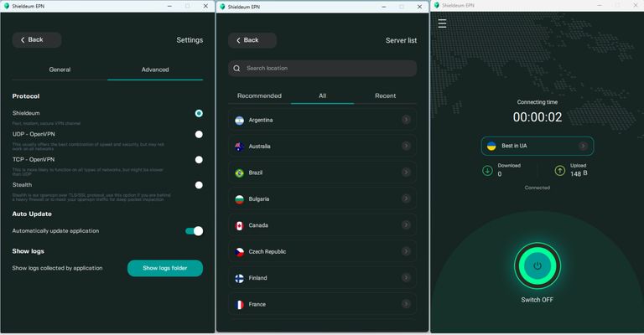The width and height of the screenshot is (644, 335).
Task: Open the hamburger menu in the connection window
Action: [x=442, y=23]
